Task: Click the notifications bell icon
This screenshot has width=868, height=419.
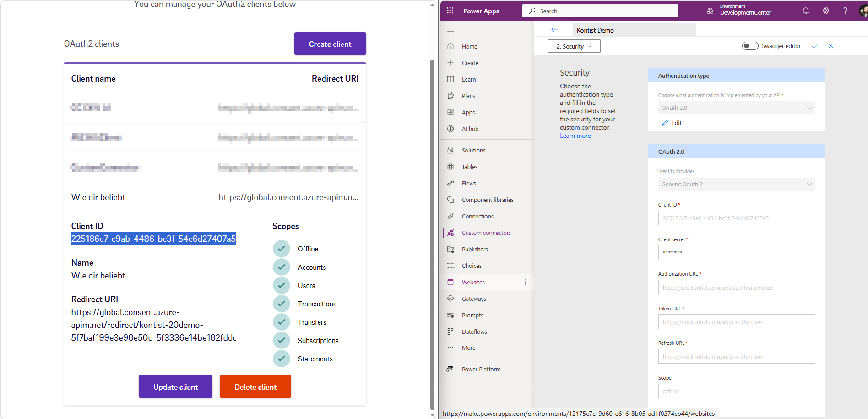Action: pos(806,11)
